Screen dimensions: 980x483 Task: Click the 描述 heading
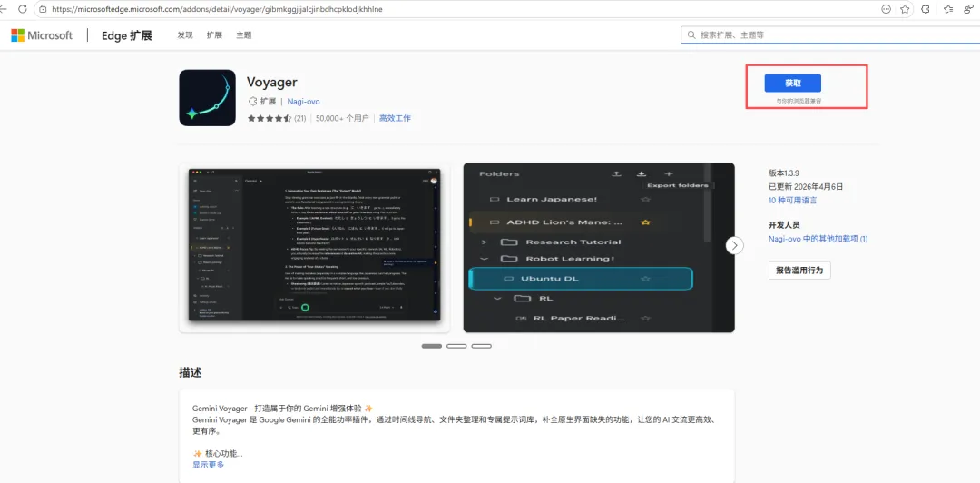190,372
